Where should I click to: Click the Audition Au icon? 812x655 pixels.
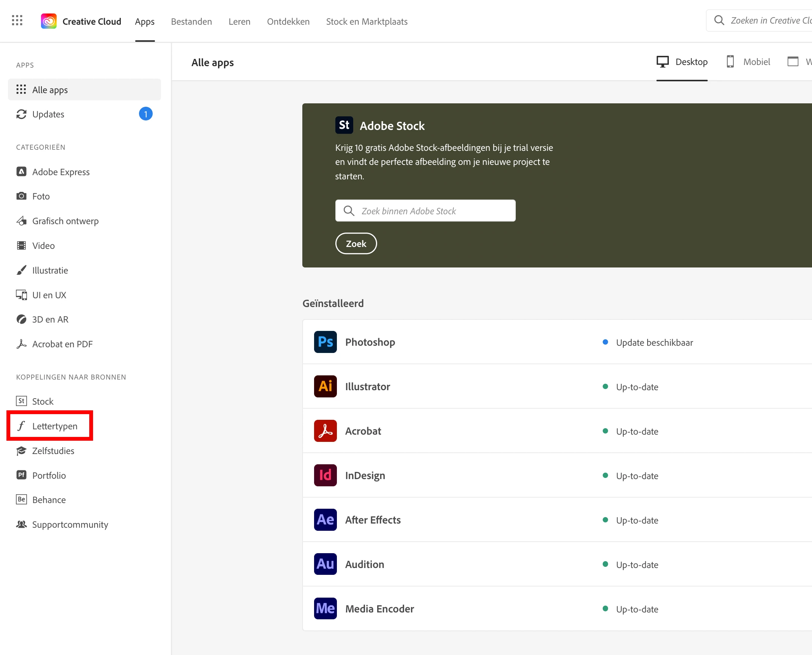point(325,564)
